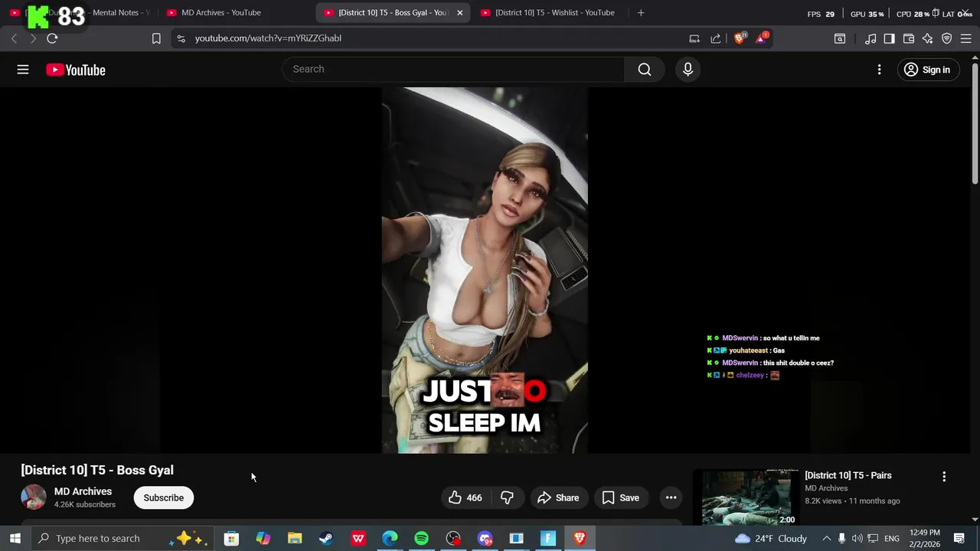The image size is (980, 551).
Task: Go forward with the browser forward arrow
Action: (33, 38)
